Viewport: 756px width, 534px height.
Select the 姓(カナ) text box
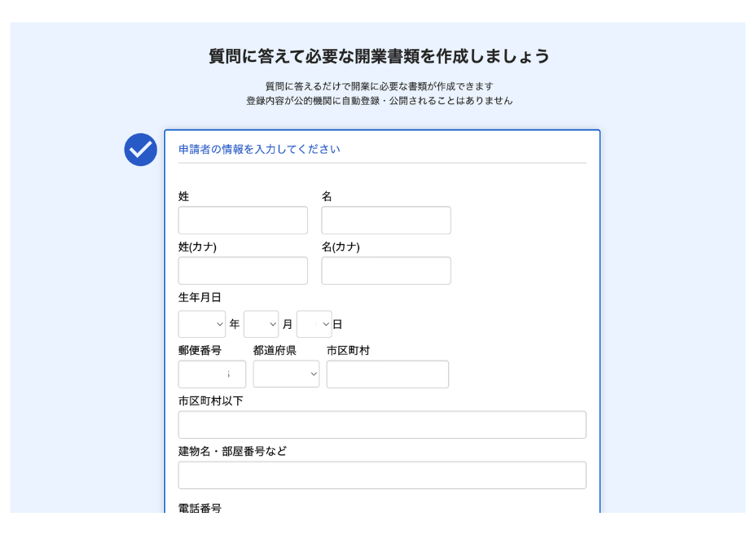[x=243, y=271]
